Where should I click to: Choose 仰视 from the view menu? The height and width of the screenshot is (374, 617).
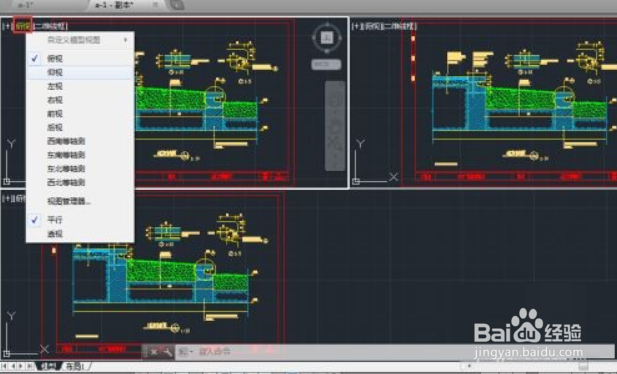pos(80,72)
